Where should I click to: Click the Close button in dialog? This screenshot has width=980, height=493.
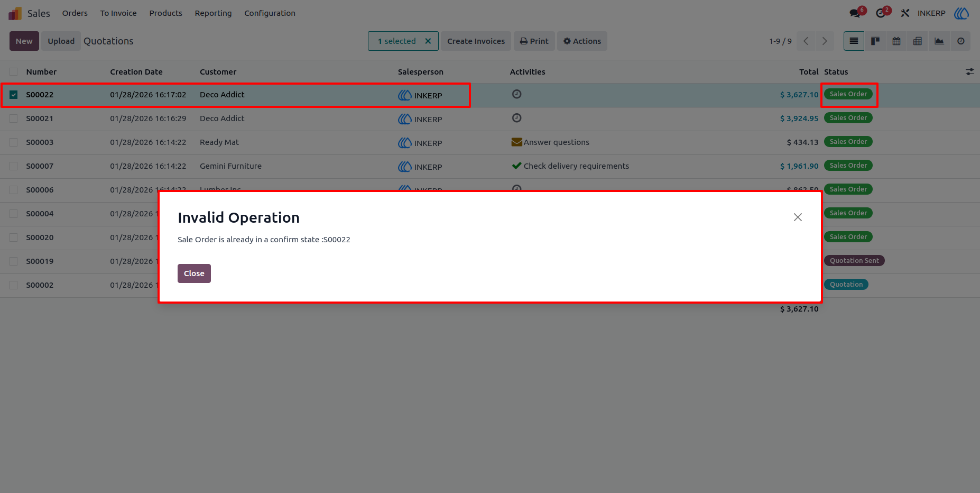(194, 273)
